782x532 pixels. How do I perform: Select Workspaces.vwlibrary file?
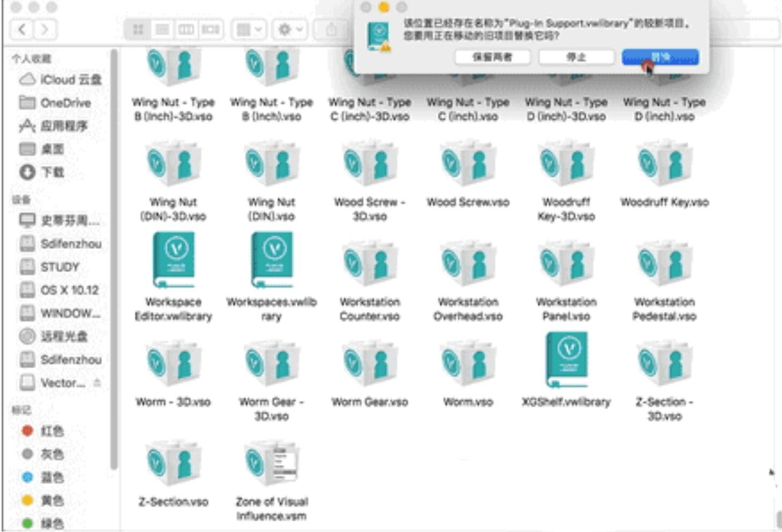click(x=272, y=278)
